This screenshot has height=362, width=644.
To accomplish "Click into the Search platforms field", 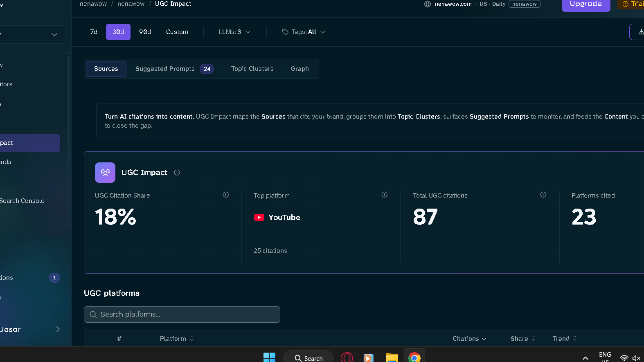I will 182,315.
